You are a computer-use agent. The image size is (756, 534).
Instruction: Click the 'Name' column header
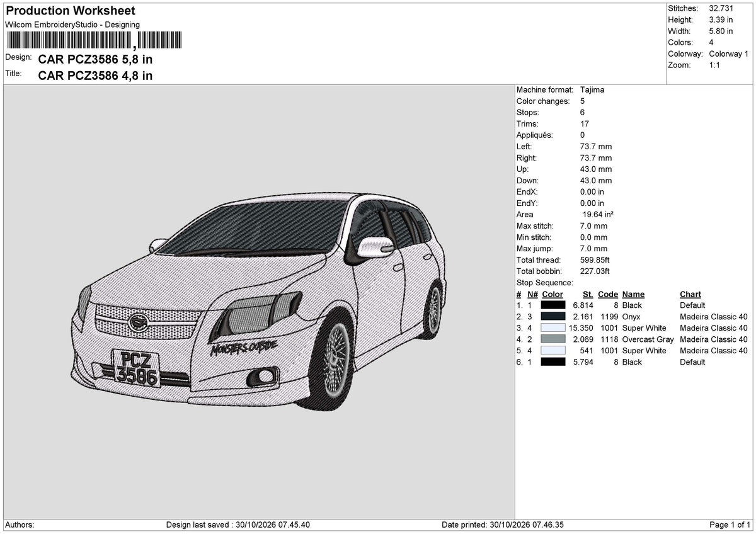click(x=633, y=294)
